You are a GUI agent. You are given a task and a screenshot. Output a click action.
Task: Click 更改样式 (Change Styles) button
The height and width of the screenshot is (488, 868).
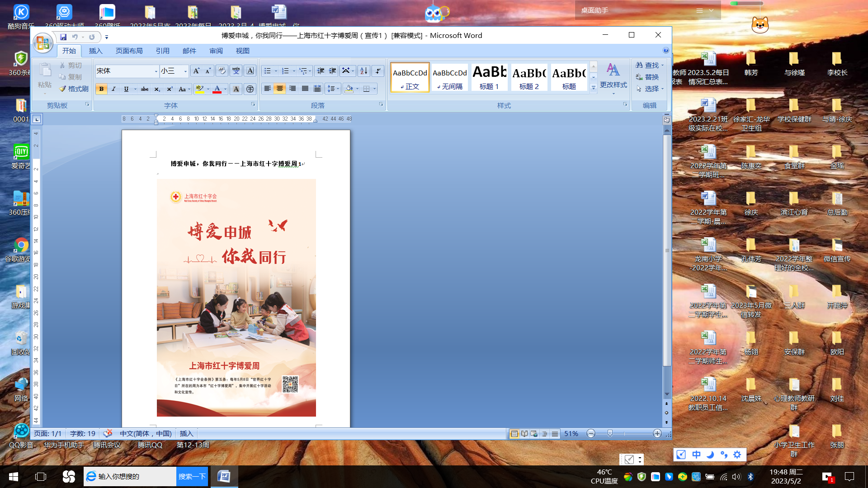pyautogui.click(x=613, y=79)
